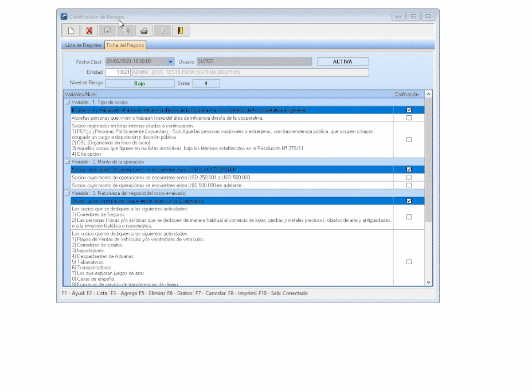Select row 'Aquellas personas que viven o trabajan fuera'
532x392 pixels.
(x=232, y=117)
